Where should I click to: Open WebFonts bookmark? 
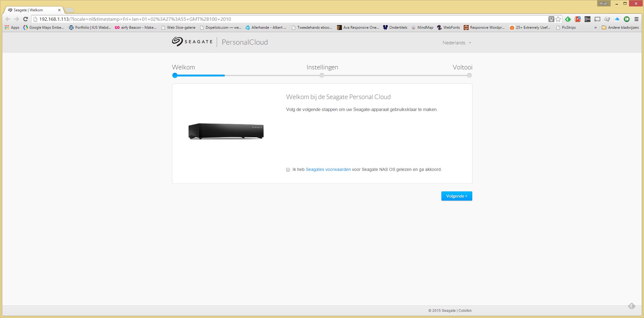pos(448,28)
